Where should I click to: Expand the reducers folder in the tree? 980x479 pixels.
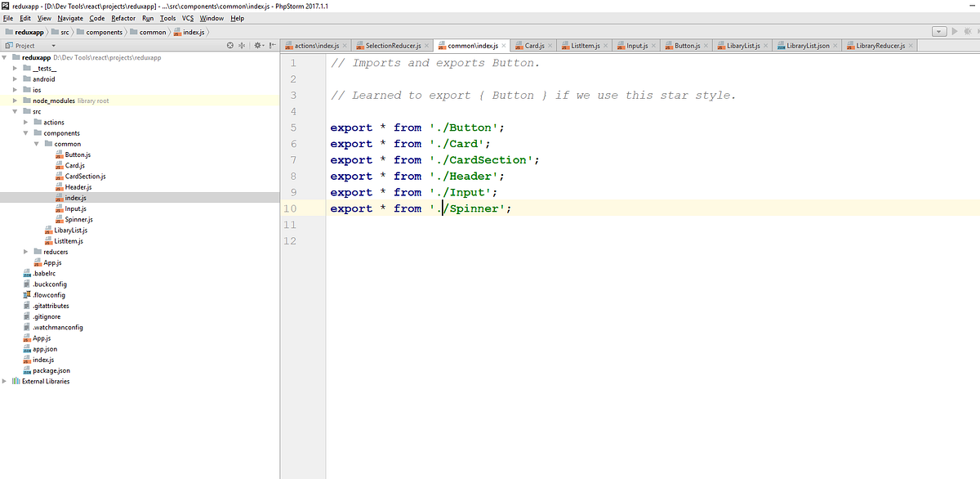click(25, 252)
